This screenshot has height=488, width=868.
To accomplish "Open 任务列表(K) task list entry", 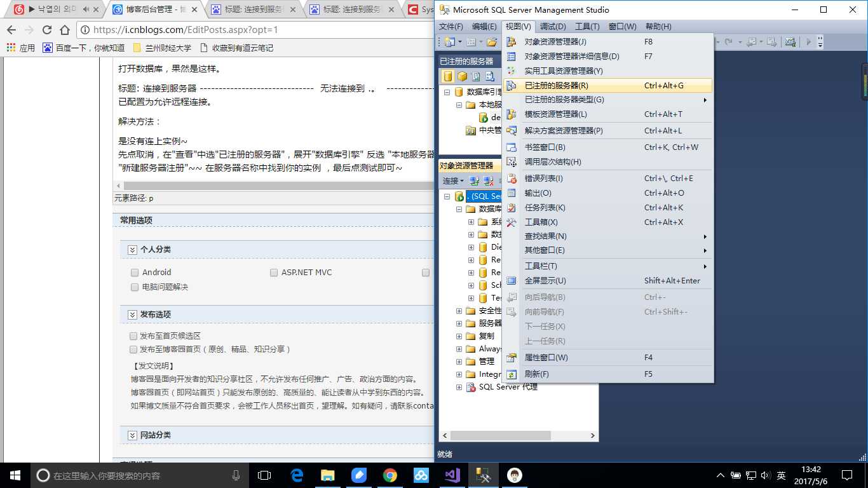I will click(607, 207).
